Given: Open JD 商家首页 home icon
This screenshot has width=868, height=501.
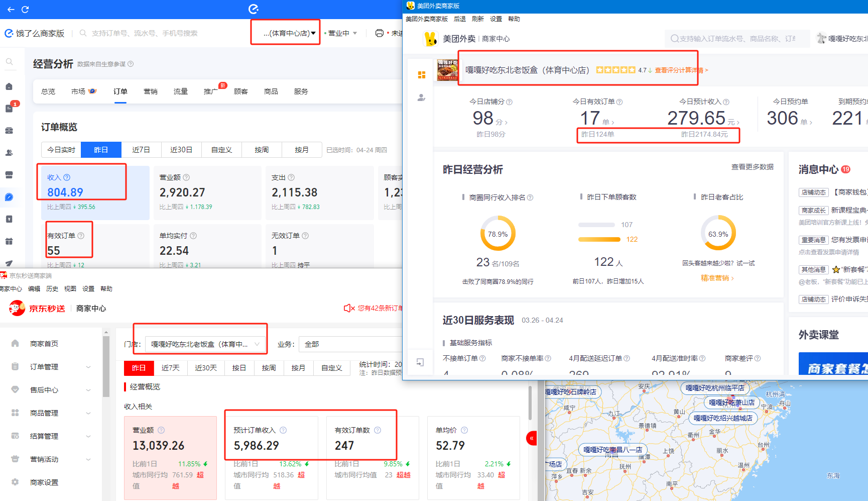Looking at the screenshot, I should 15,344.
